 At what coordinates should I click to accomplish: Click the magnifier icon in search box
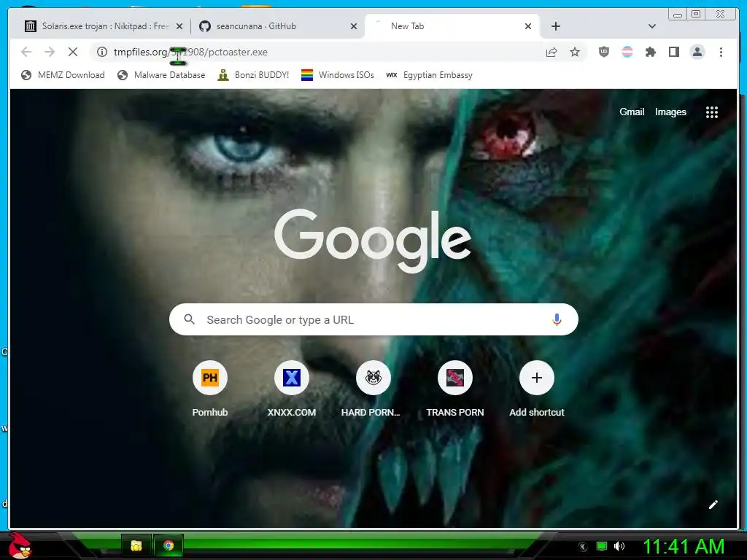point(189,319)
